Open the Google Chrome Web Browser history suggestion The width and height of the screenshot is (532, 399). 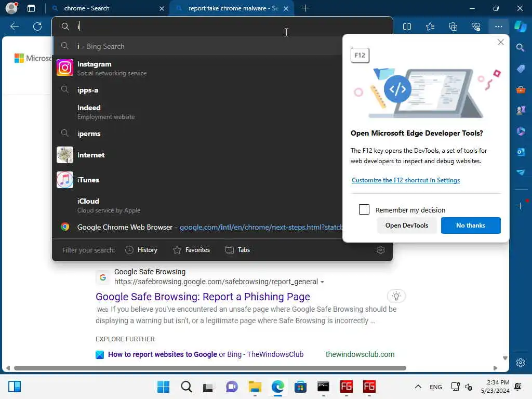197,228
